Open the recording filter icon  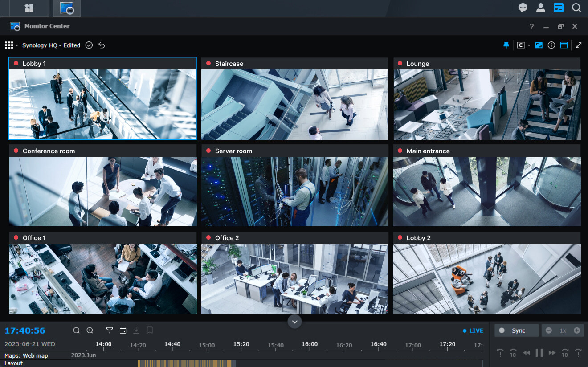coord(110,330)
